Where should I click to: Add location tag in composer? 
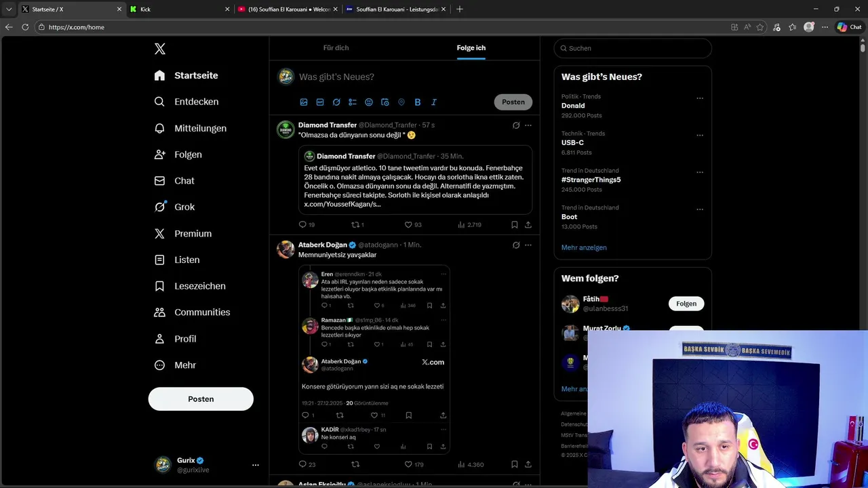click(401, 102)
